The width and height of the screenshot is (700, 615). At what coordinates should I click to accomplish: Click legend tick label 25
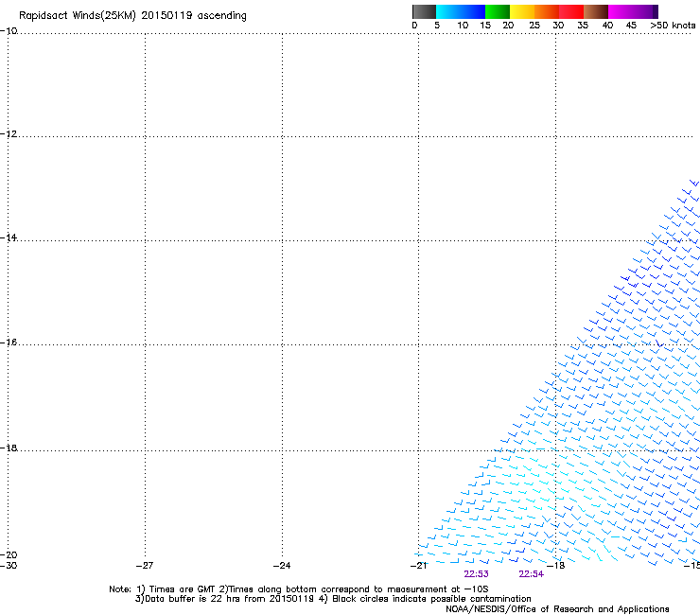click(534, 25)
